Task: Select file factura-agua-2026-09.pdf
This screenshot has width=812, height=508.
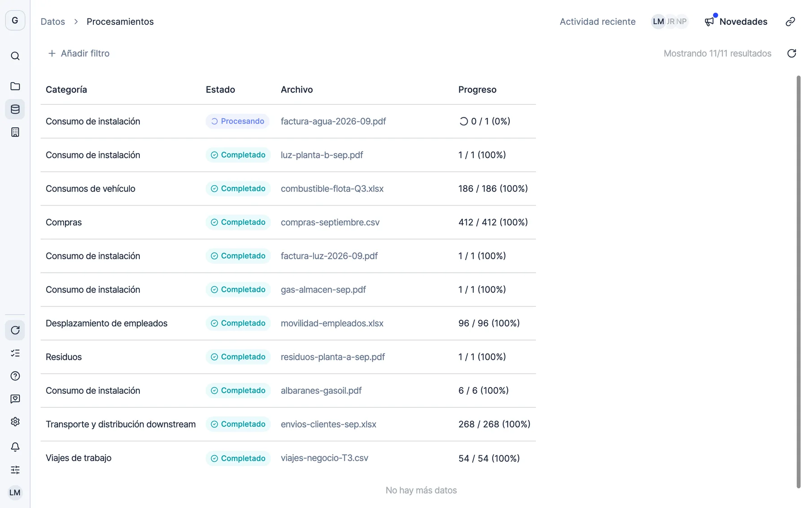Action: (x=333, y=121)
